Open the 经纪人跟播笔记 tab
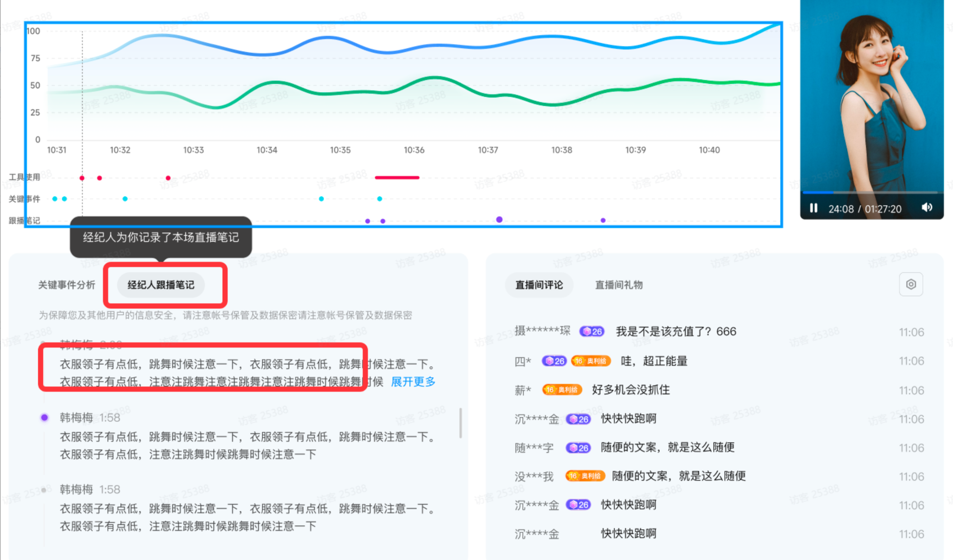 [x=161, y=285]
